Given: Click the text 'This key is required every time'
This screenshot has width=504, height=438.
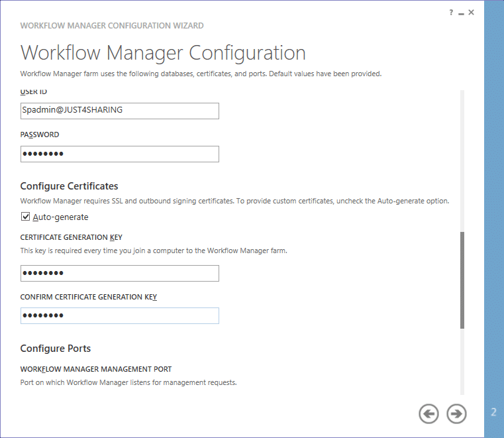Looking at the screenshot, I should (69, 251).
